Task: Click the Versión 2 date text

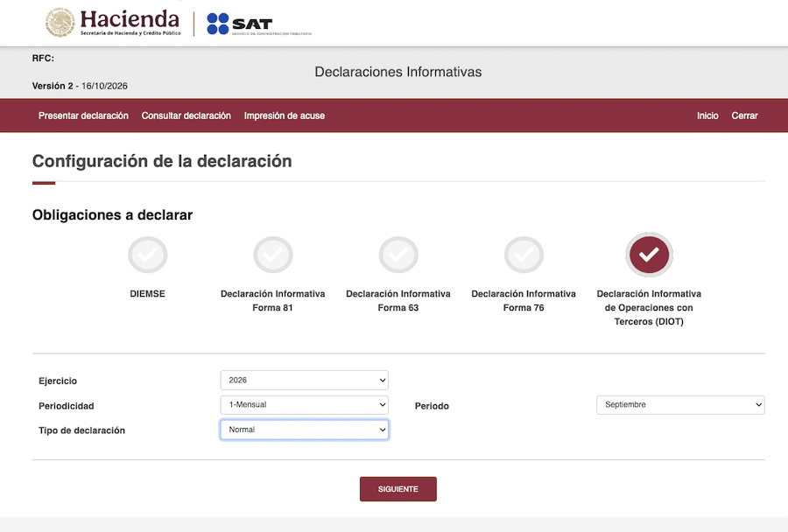Action: (80, 86)
